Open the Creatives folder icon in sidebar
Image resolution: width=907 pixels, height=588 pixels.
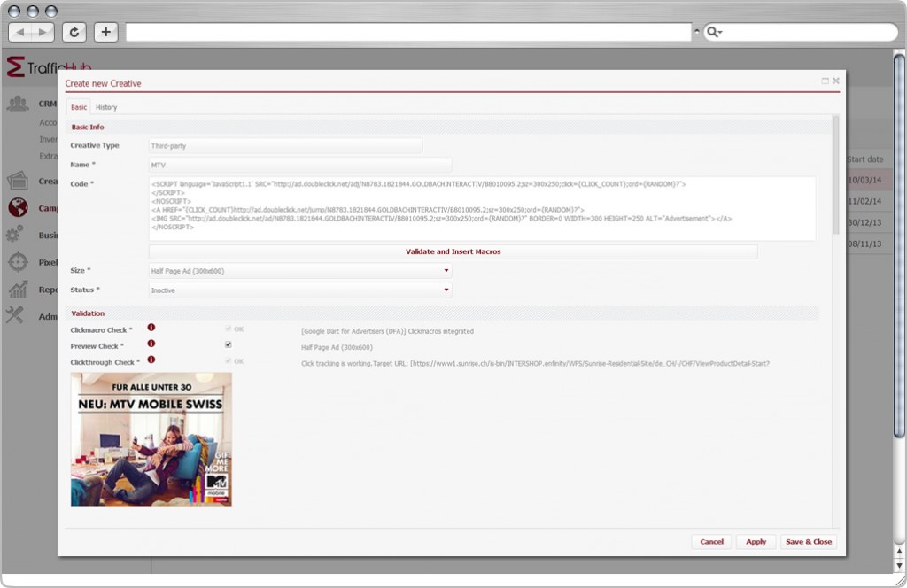18,181
